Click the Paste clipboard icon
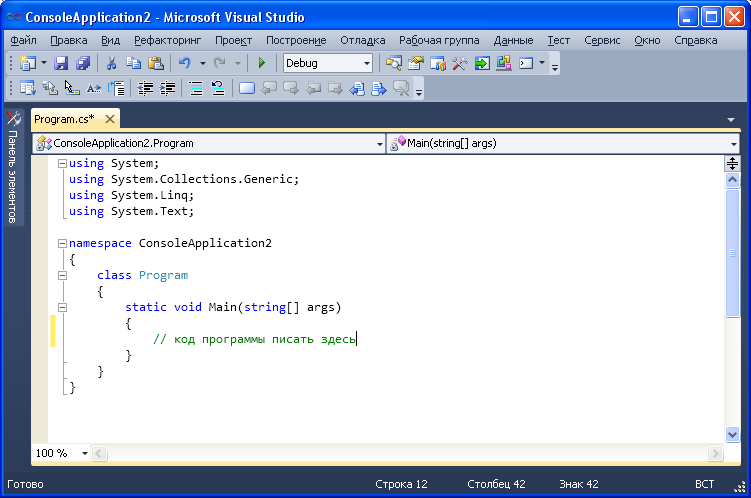The width and height of the screenshot is (751, 498). tap(156, 63)
